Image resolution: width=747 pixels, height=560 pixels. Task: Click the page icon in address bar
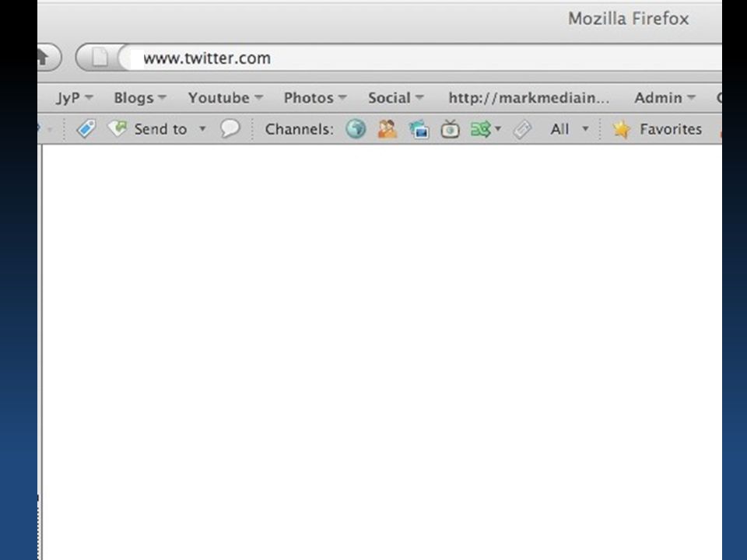click(x=100, y=58)
